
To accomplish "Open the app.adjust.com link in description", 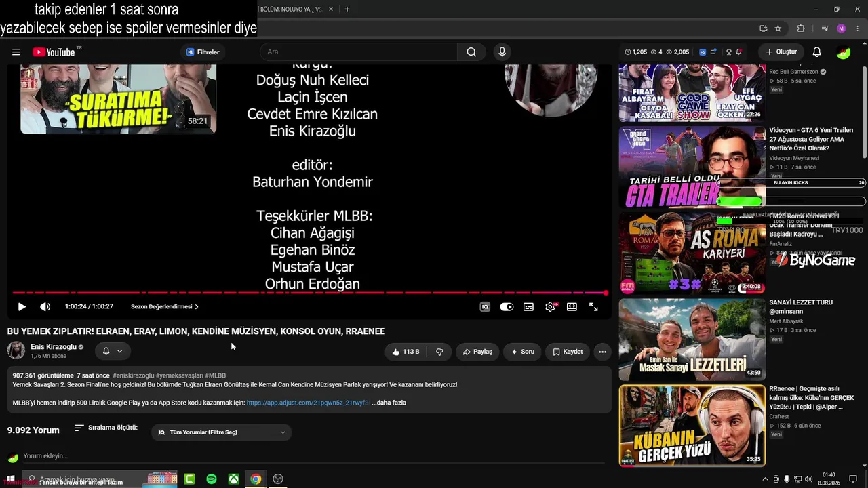I will pos(308,403).
